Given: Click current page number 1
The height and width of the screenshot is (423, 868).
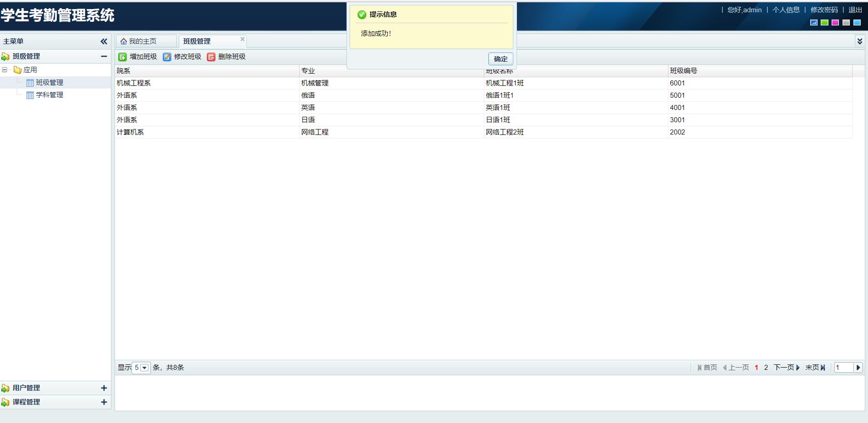Looking at the screenshot, I should tap(757, 368).
